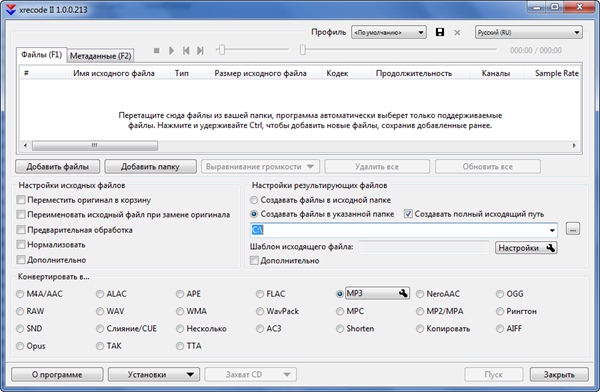The width and height of the screenshot is (600, 392).
Task: Click the scrollbar right arrow in file list
Action: coord(574,145)
